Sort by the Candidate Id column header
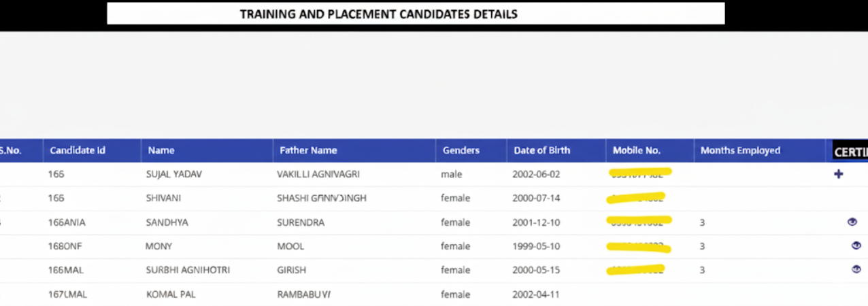 [78, 150]
